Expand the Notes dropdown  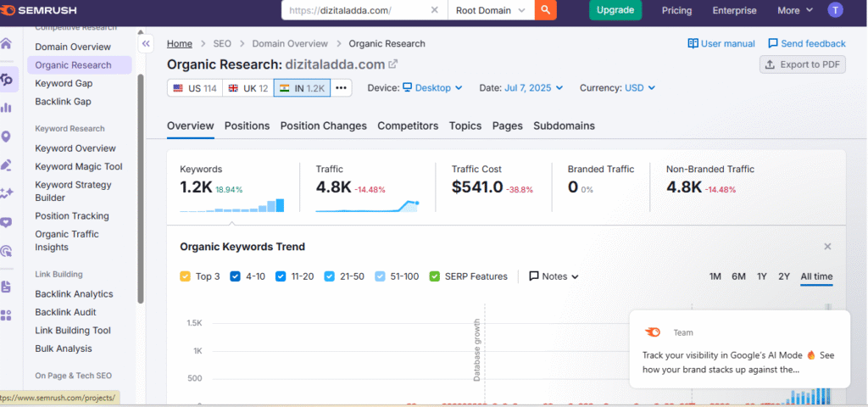[554, 276]
